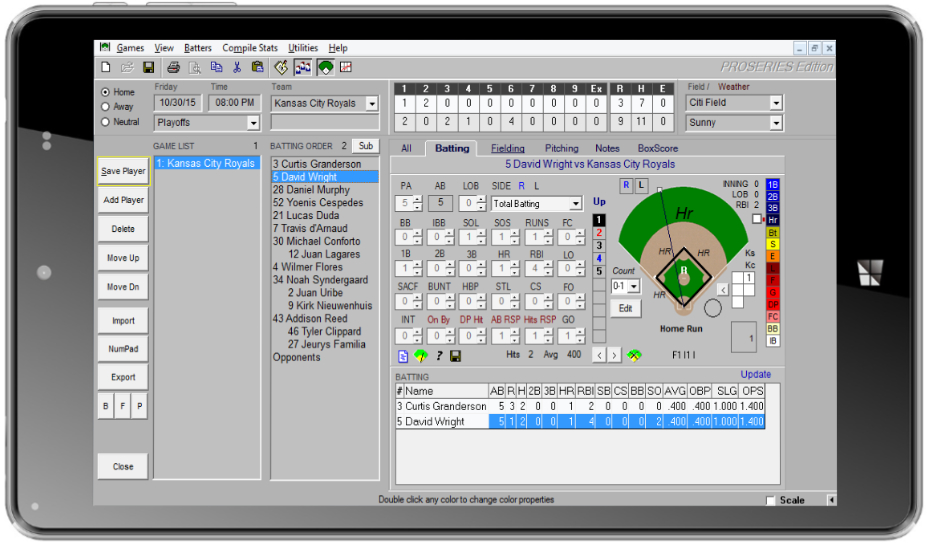Open the Count 0-1 dropdown
Viewport: 930px width, 546px height.
tap(634, 287)
